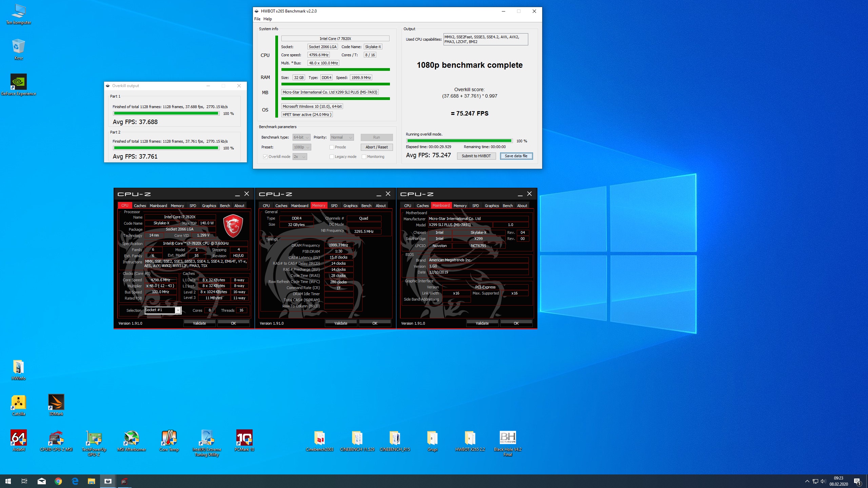Open HWBOT X265 2.2 folder icon
The height and width of the screenshot is (488, 868).
click(x=470, y=441)
